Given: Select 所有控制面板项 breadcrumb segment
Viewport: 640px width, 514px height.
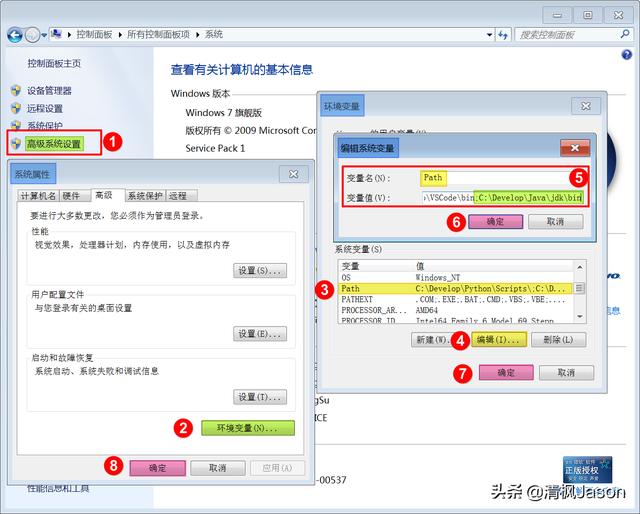Looking at the screenshot, I should click(x=158, y=34).
